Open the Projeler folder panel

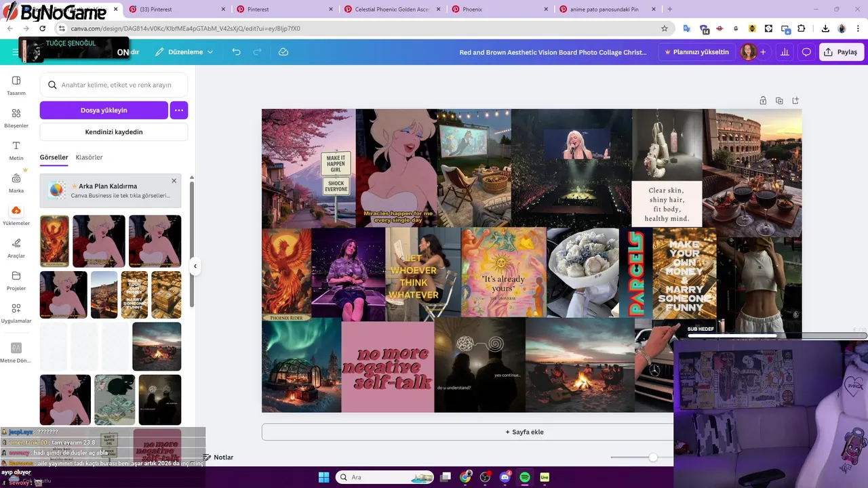[16, 280]
